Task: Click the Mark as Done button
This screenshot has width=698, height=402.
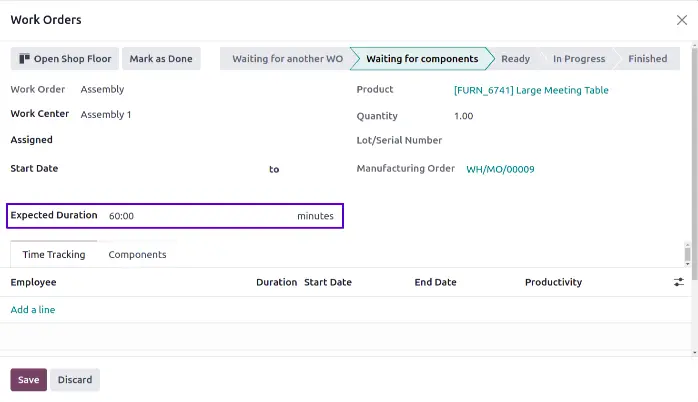Action: click(x=161, y=59)
